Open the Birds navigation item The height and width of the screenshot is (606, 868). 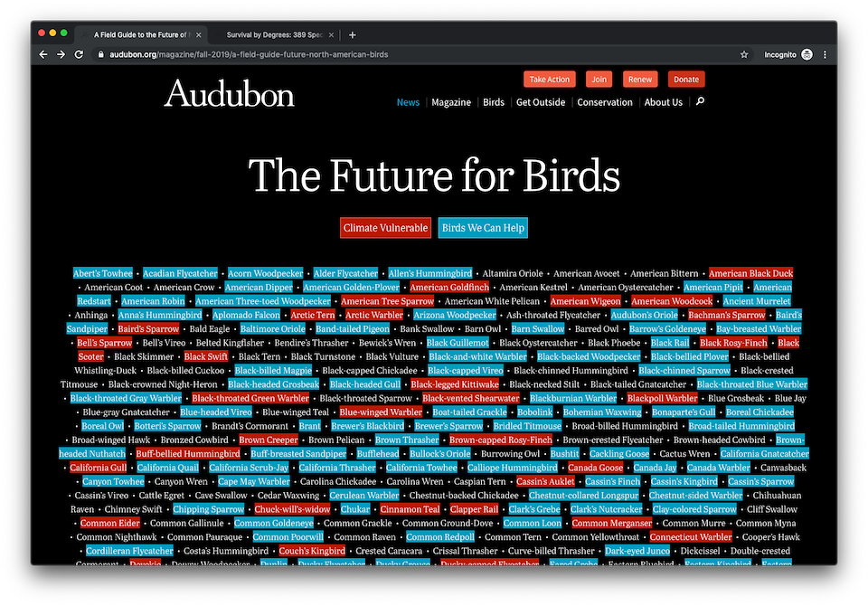(x=494, y=102)
